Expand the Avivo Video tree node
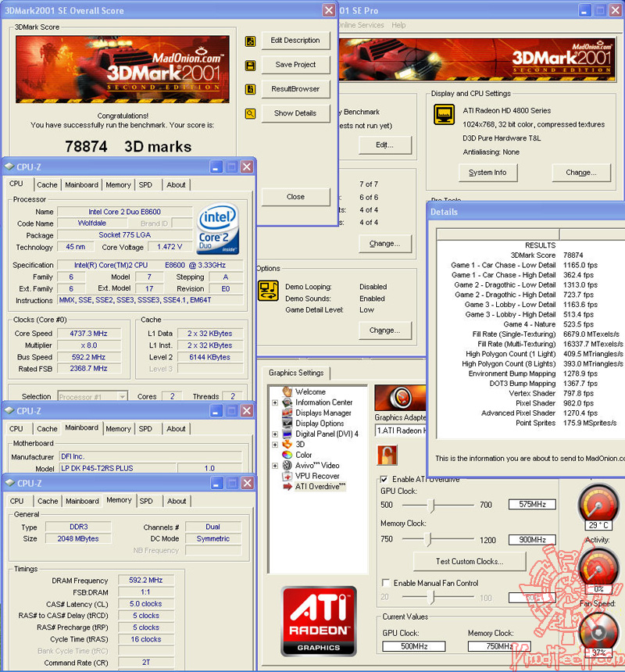Viewport: 625px width, 672px height. pos(275,466)
